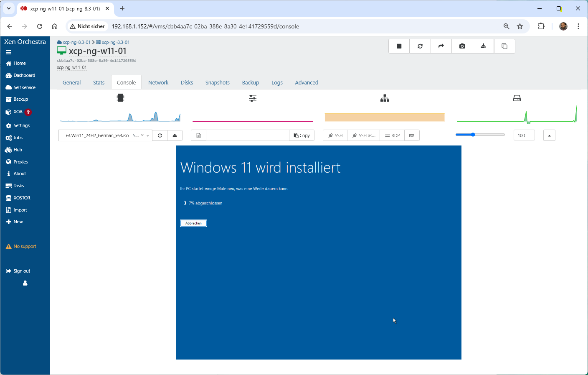Take a snapshot with the camera icon
Image resolution: width=588 pixels, height=375 pixels.
coord(462,46)
